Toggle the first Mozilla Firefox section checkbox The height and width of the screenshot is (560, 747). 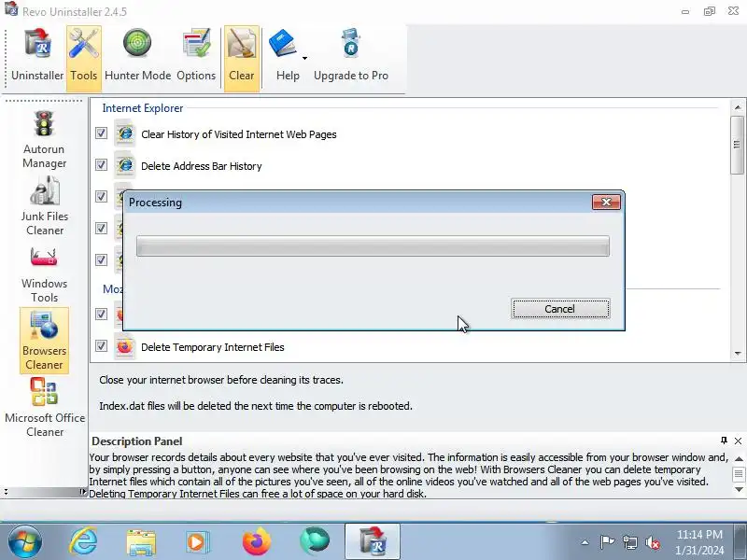click(x=101, y=314)
